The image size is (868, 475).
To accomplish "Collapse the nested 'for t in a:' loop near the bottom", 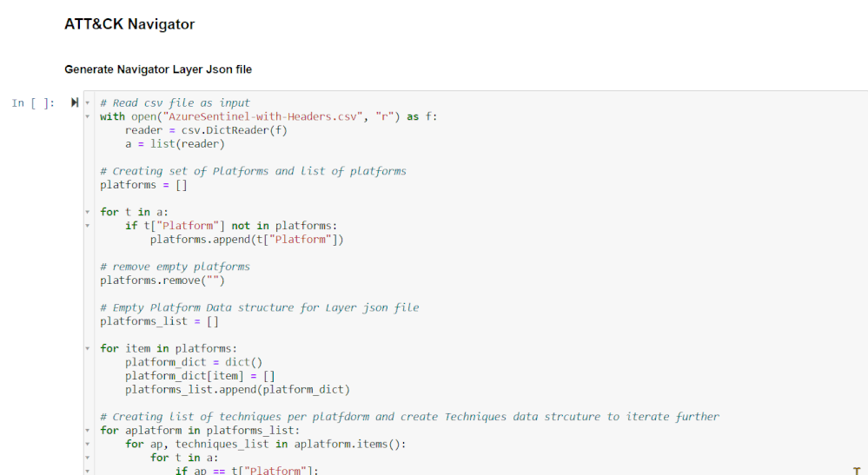I will 88,458.
